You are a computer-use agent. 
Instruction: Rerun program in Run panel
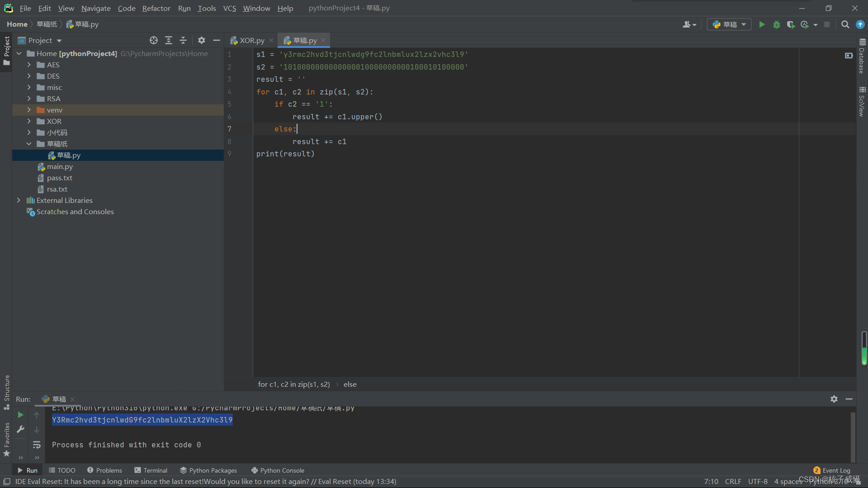click(20, 415)
